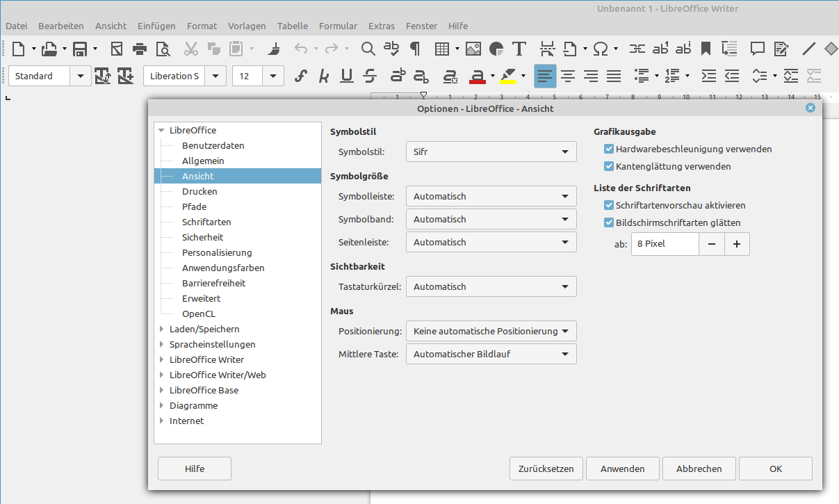Open the Seitenleiste size dropdown
The width and height of the screenshot is (839, 504).
(x=491, y=243)
